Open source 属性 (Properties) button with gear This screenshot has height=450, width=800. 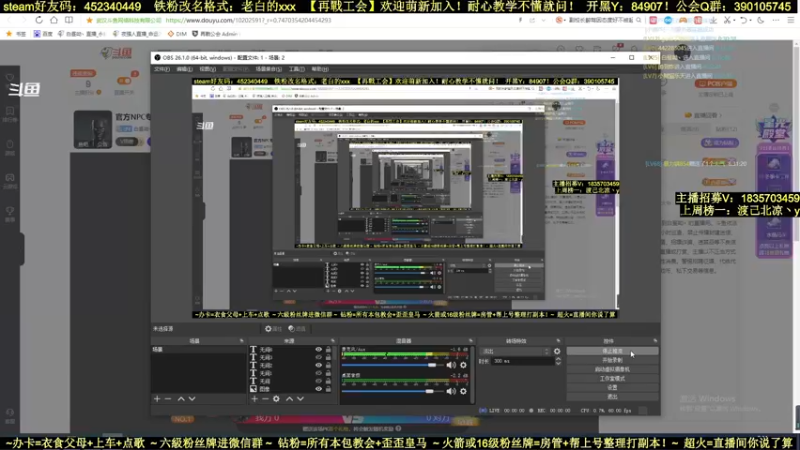click(x=273, y=329)
